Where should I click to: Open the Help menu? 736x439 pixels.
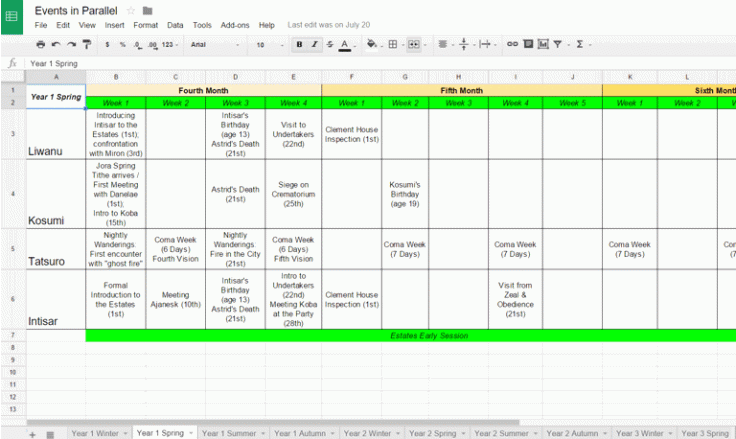267,25
